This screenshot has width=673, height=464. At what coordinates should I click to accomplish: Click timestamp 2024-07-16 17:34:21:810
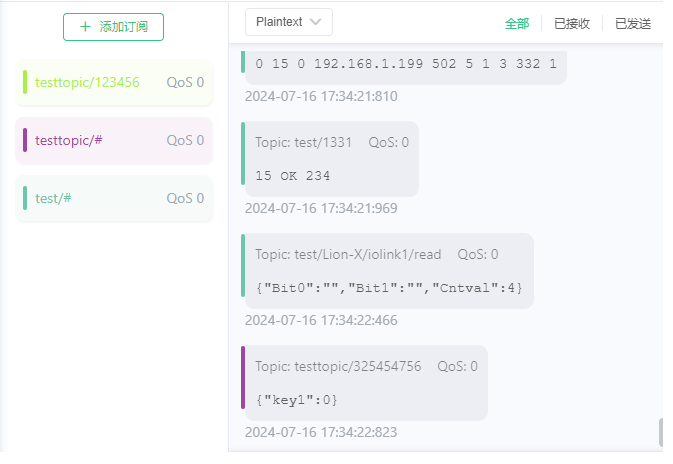321,96
